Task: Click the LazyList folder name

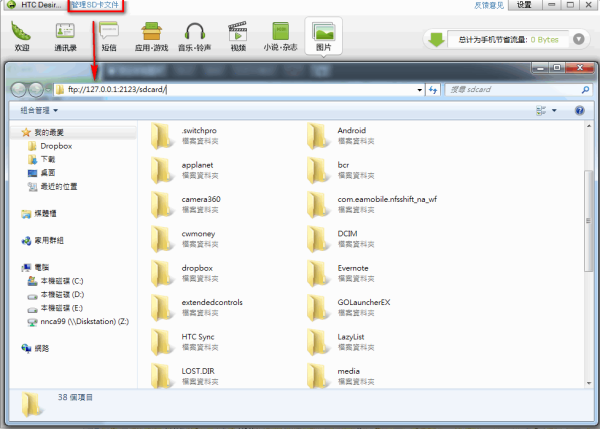Action: pos(351,337)
